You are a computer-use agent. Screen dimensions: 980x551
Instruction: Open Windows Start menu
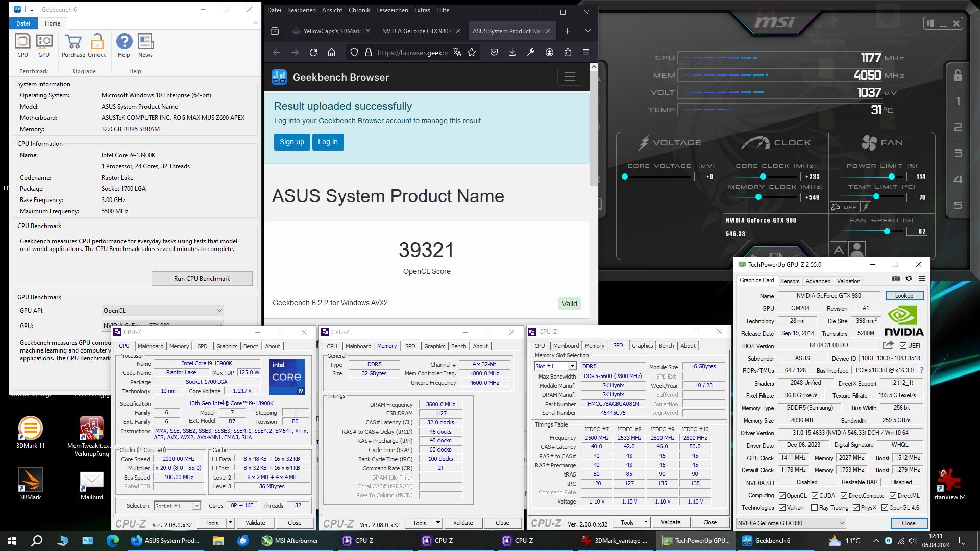point(12,541)
